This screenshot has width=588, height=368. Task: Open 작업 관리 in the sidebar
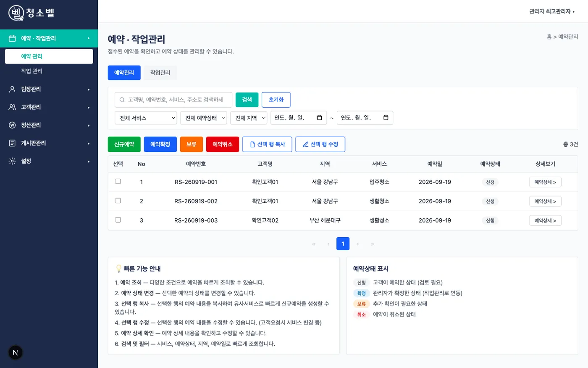coord(49,71)
